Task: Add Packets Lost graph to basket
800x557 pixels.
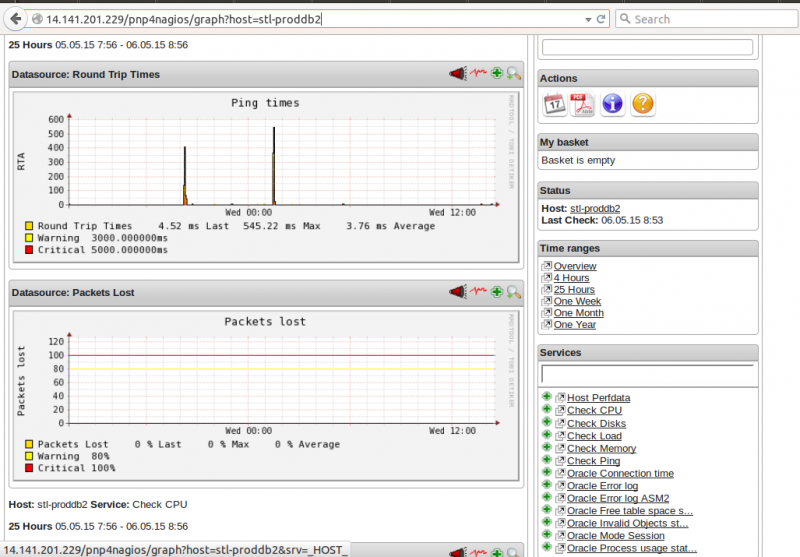Action: [496, 291]
